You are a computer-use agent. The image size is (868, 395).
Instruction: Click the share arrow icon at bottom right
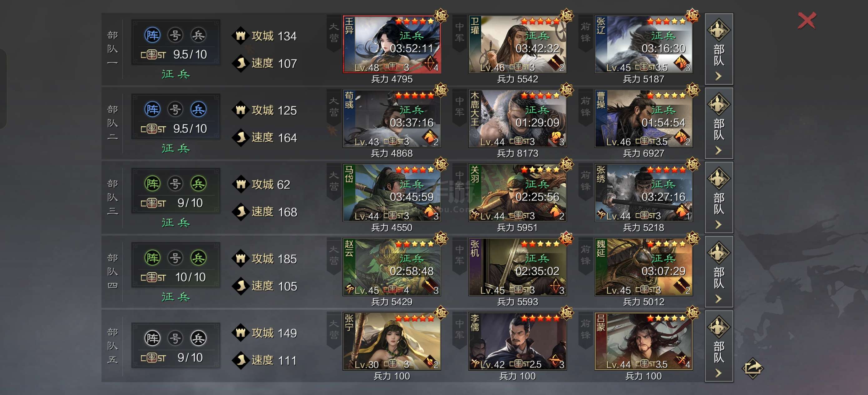pyautogui.click(x=752, y=368)
